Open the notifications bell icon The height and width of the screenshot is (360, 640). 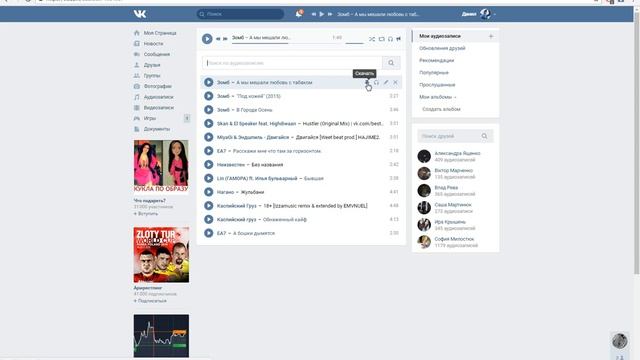click(x=299, y=14)
